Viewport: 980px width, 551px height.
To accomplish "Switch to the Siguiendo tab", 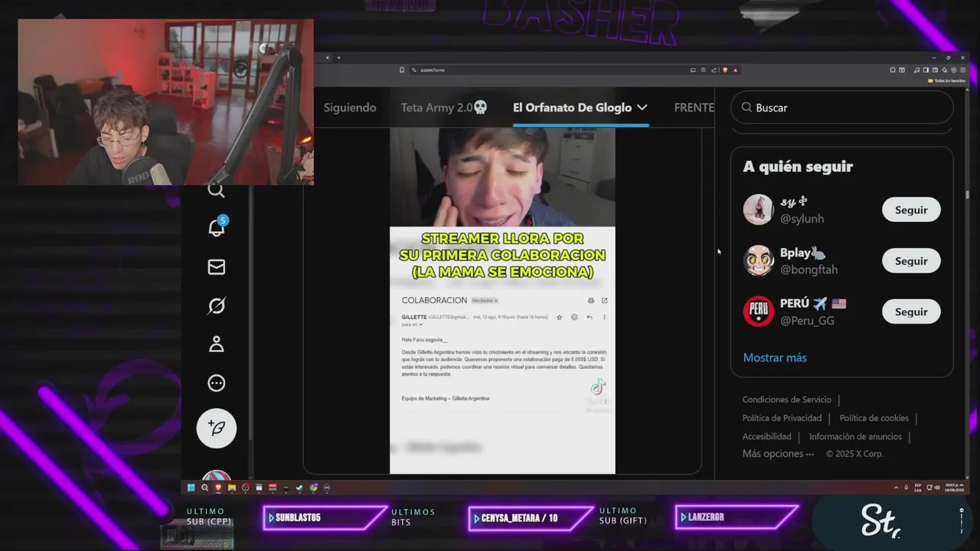I will 350,108.
